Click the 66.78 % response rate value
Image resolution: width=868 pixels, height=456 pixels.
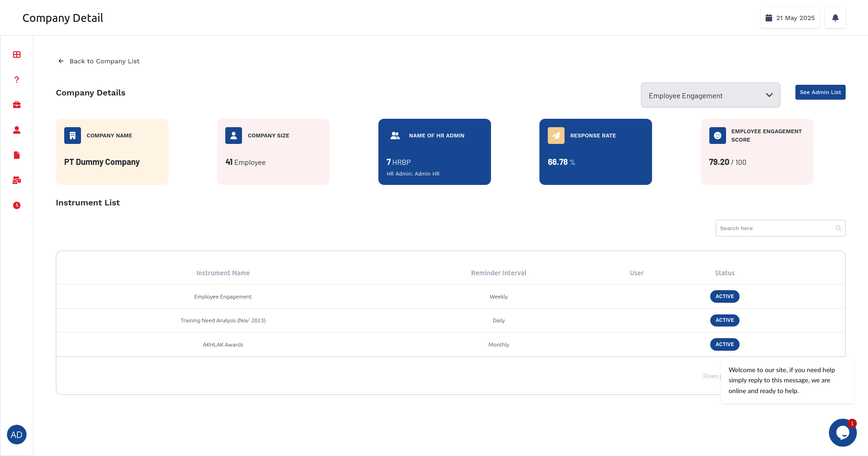pyautogui.click(x=561, y=162)
